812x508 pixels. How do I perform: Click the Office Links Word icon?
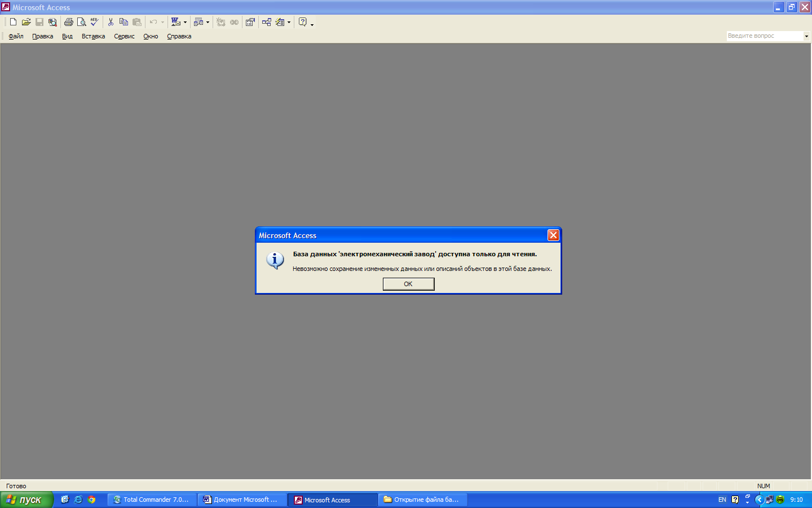pyautogui.click(x=176, y=22)
